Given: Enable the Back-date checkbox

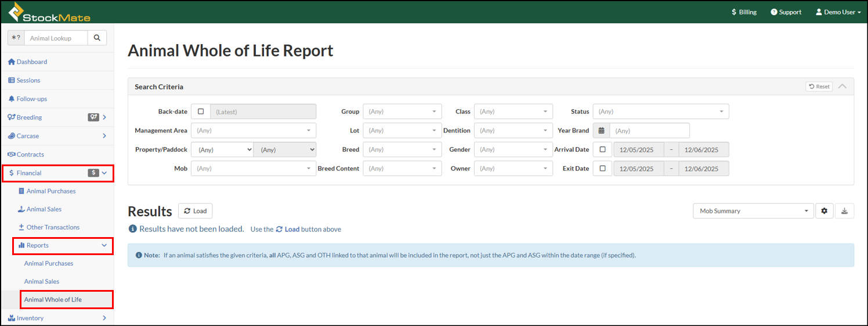Looking at the screenshot, I should 201,112.
